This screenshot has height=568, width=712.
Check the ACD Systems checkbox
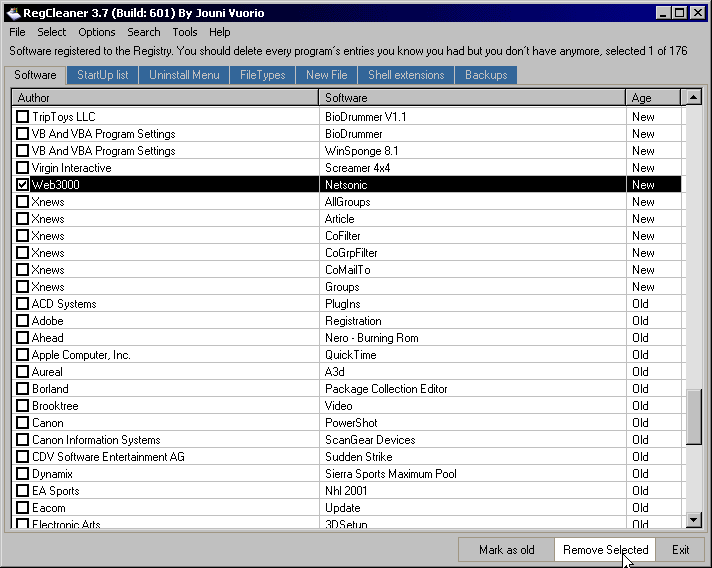[22, 303]
